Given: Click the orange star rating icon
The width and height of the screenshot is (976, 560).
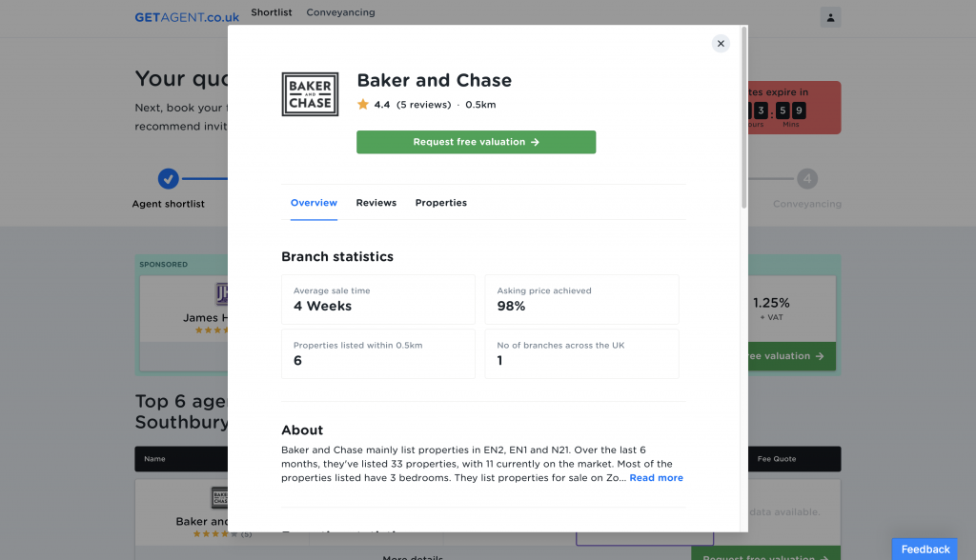Looking at the screenshot, I should [x=363, y=105].
